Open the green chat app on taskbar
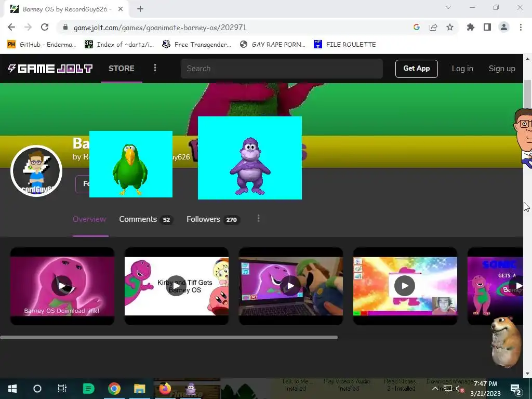The width and height of the screenshot is (532, 399). point(88,389)
